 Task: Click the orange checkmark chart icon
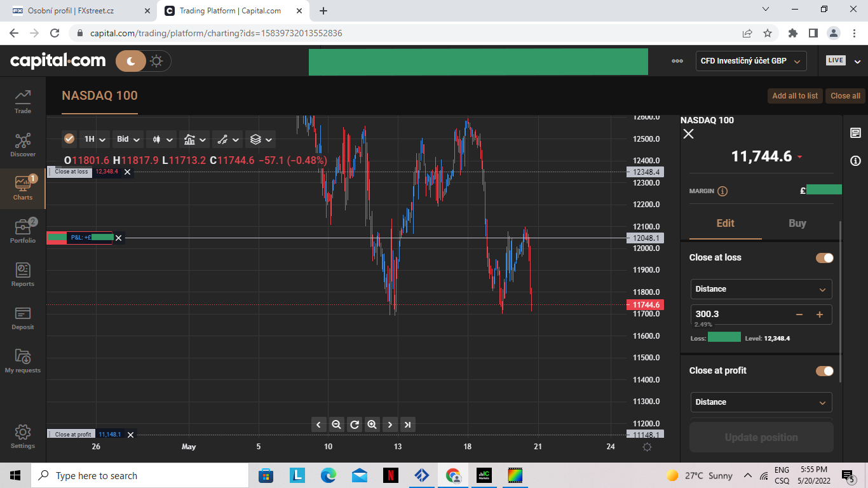[x=69, y=139]
